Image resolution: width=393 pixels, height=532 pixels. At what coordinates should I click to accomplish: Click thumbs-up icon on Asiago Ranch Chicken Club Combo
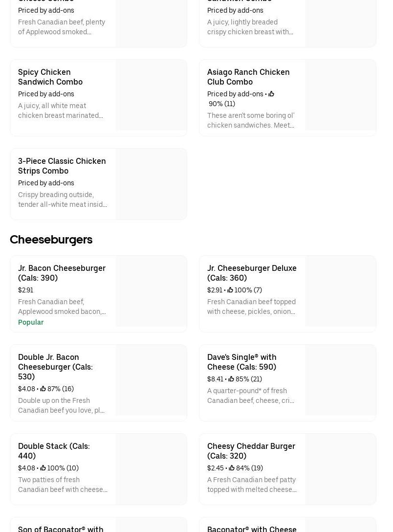point(271,94)
